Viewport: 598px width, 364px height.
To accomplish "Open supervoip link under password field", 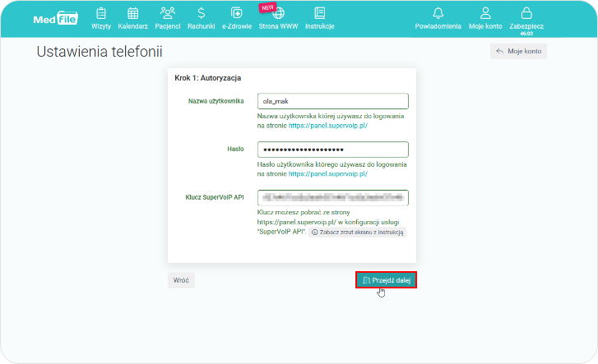I will click(327, 174).
